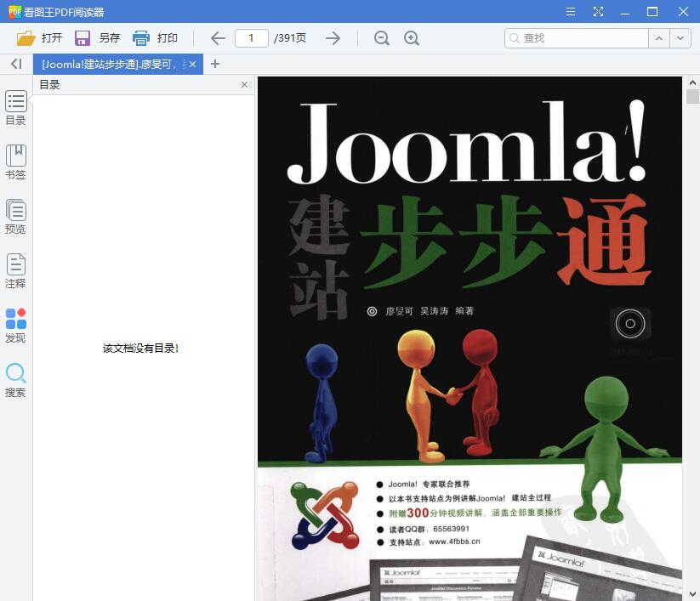Open a new tab with the plus button

click(x=215, y=64)
